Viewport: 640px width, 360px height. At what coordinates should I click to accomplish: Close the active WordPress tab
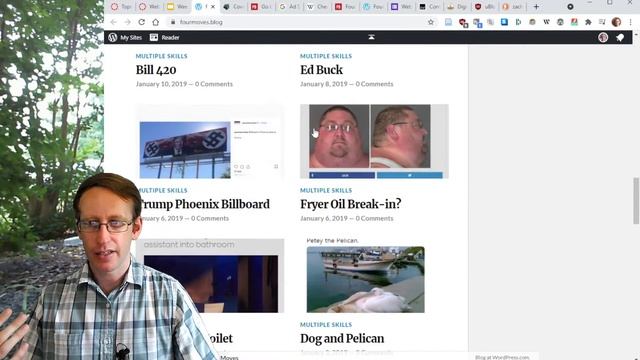[x=213, y=7]
